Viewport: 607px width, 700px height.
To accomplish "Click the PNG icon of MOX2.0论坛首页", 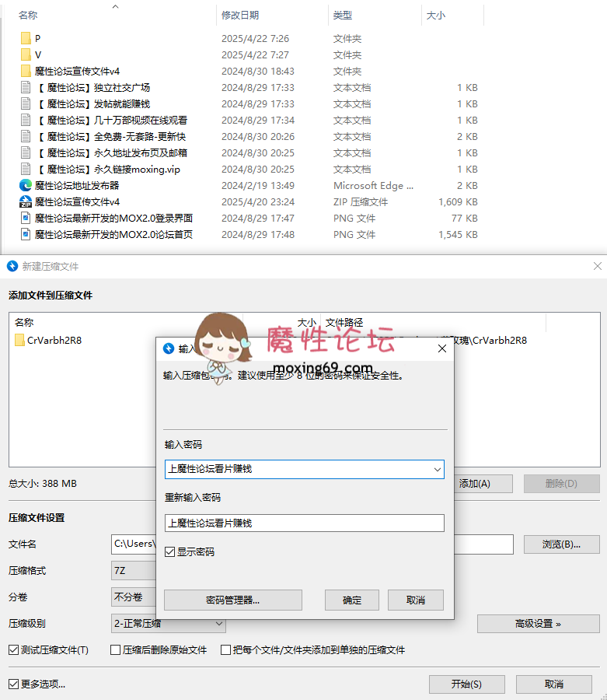I will 26,234.
